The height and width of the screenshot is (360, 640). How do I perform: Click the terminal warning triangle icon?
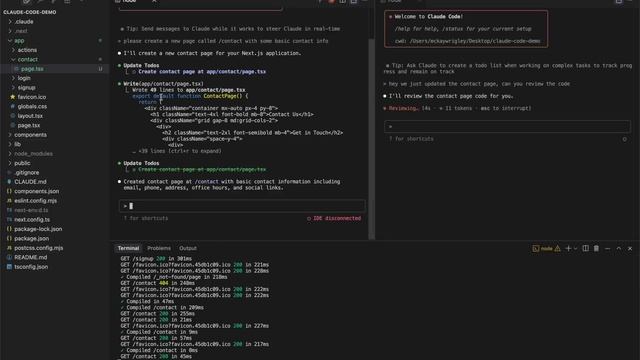tap(558, 248)
